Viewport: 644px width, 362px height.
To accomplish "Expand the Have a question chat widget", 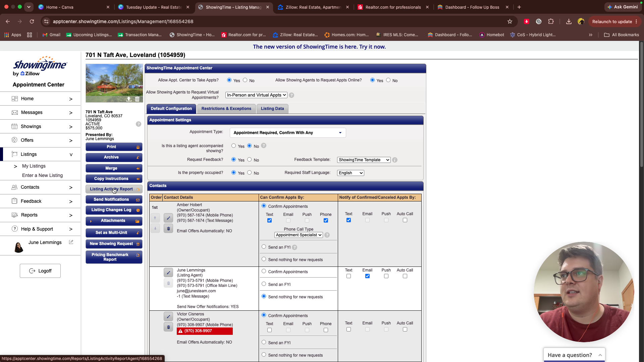I will tap(574, 355).
